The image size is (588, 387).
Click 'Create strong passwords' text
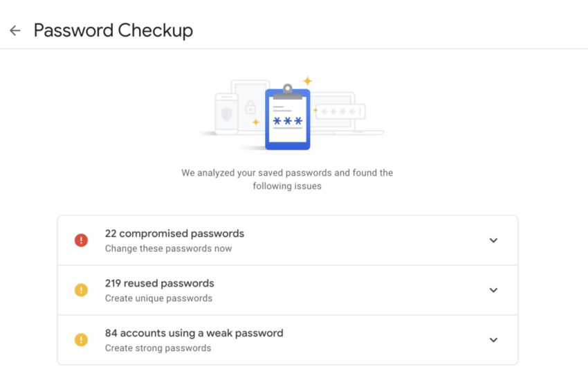158,348
